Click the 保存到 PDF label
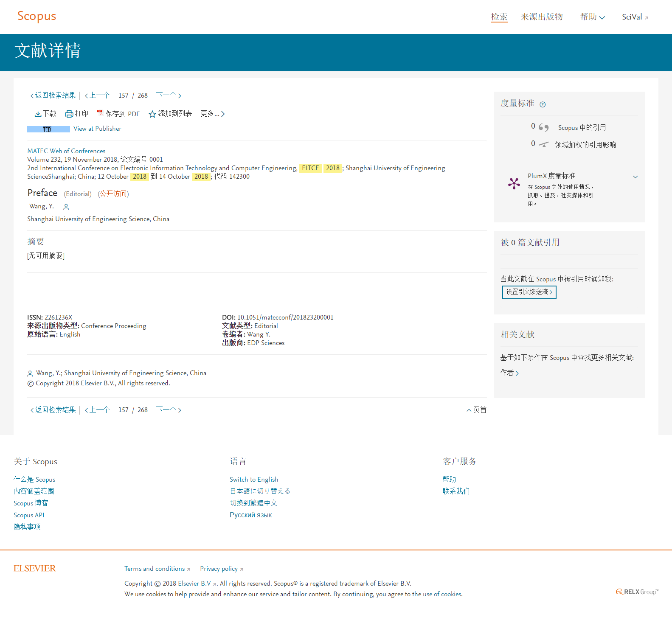The width and height of the screenshot is (672, 620). pos(123,114)
